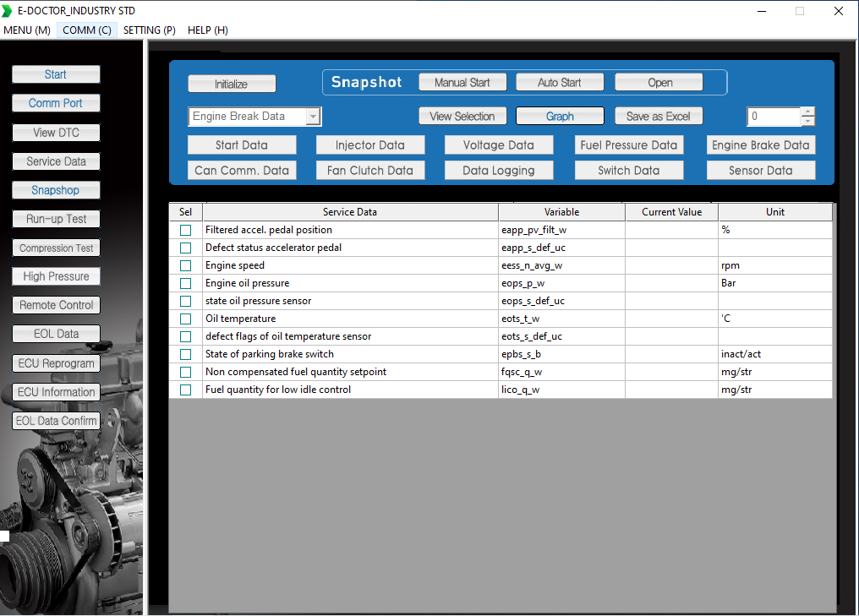859x616 pixels.
Task: Open the HELP (H) menu
Action: (x=208, y=30)
